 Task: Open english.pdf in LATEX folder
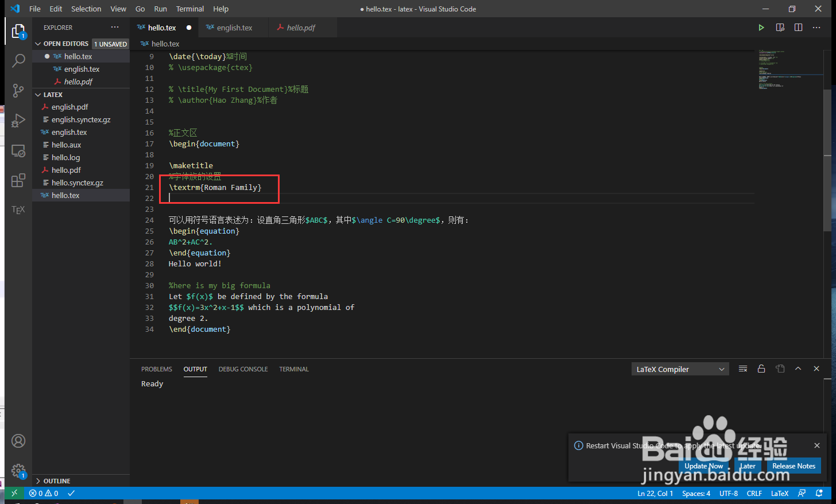tap(81, 107)
